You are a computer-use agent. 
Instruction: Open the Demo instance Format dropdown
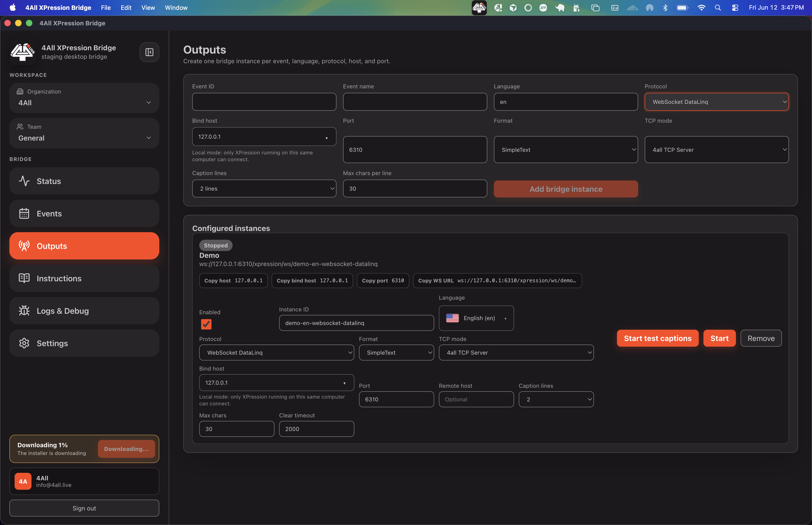[x=396, y=353]
